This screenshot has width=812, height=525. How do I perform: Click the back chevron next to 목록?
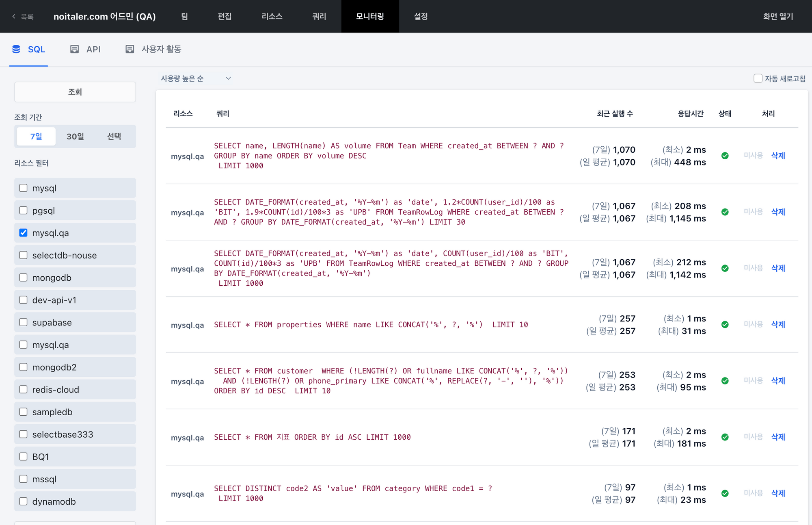point(14,17)
